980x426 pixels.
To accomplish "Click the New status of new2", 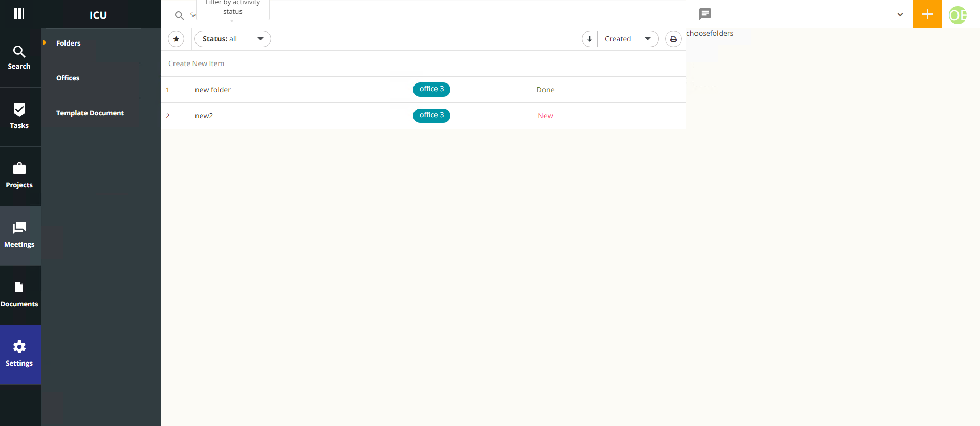I will coord(546,116).
